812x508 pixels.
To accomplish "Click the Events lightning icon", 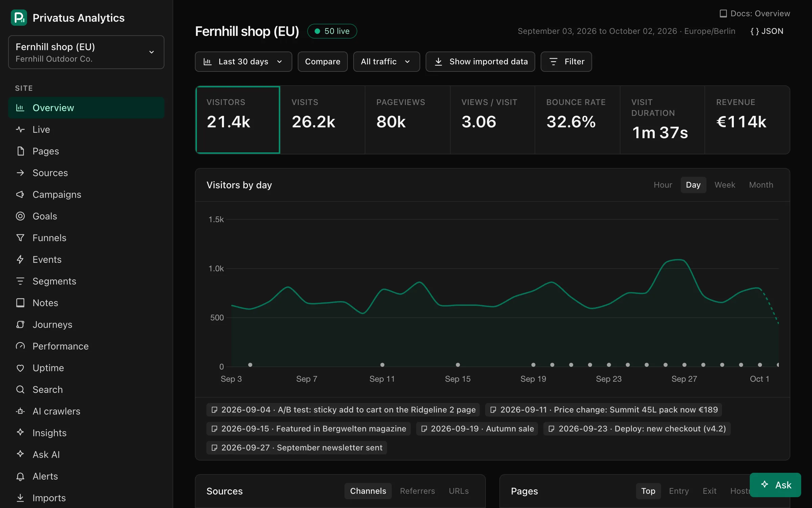I will click(x=20, y=259).
